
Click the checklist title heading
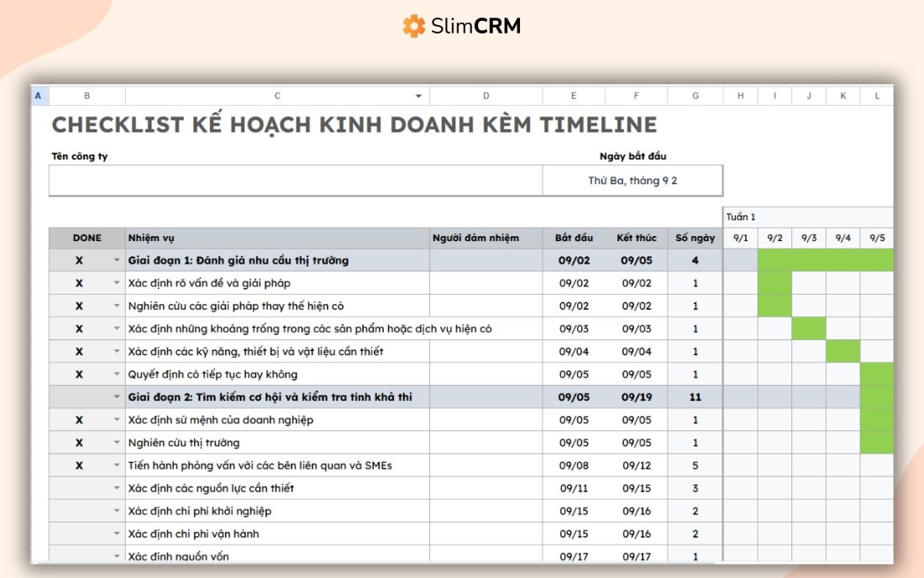tap(354, 125)
